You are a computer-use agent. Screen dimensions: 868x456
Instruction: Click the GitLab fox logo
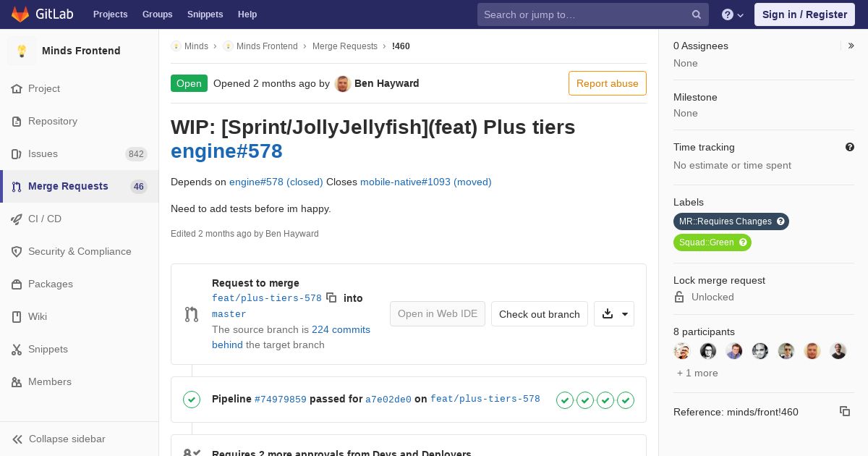[20, 14]
